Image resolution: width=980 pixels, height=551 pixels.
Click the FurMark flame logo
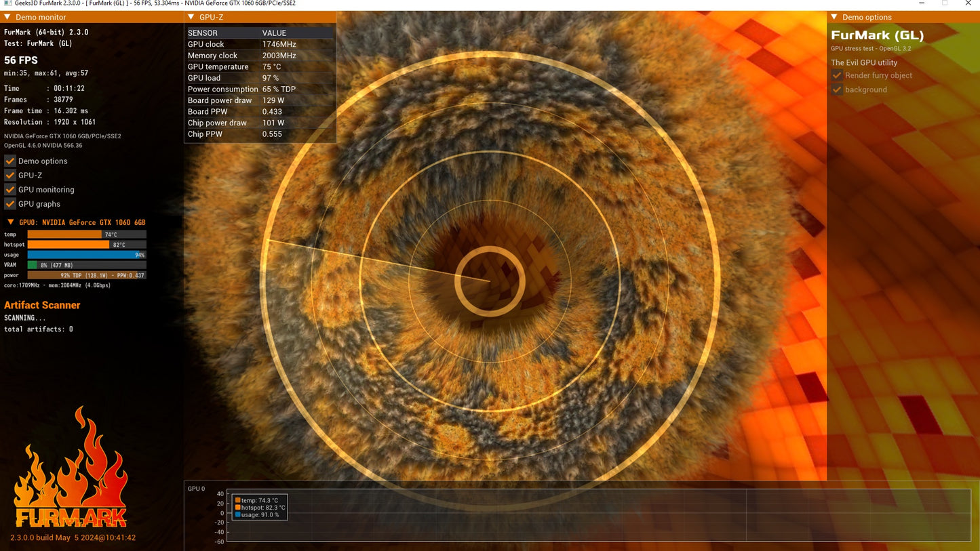tap(71, 468)
